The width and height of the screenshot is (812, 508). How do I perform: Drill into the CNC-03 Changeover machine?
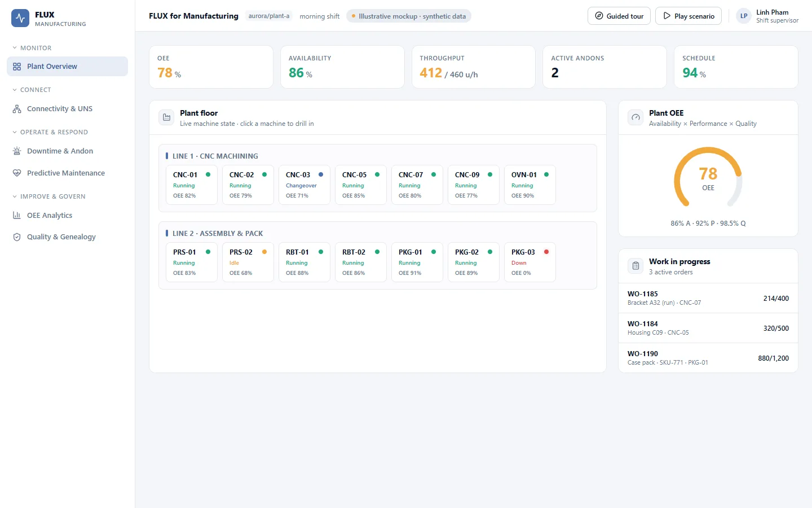tap(304, 185)
